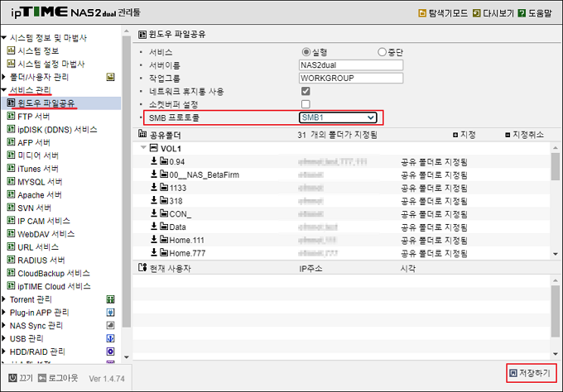563x392 pixels.
Task: Click the ipDISK (DDNS) 서비스 icon
Action: coord(11,129)
